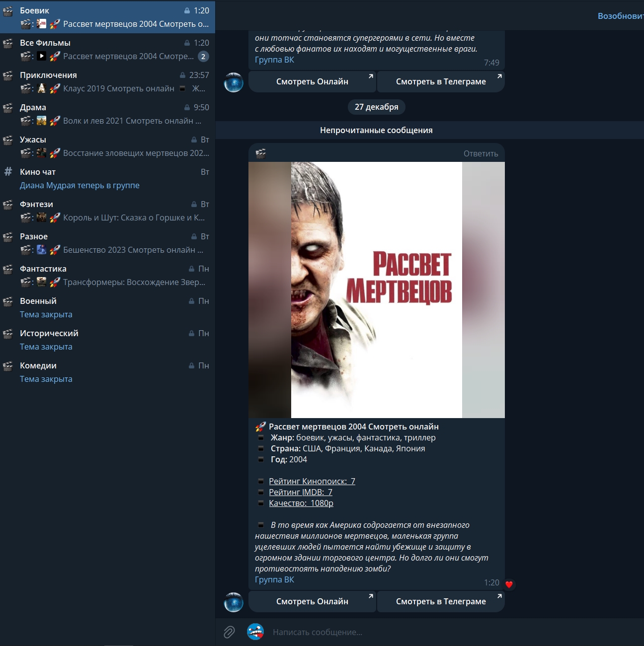Click the clapperboard icon of the Фэнтези topic
Image resolution: width=644 pixels, height=646 pixels.
click(x=8, y=204)
